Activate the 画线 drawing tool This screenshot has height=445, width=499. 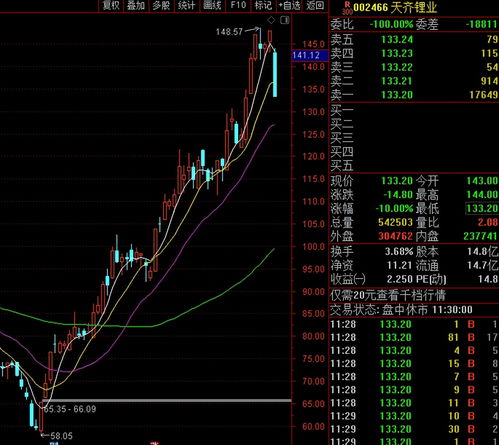click(212, 5)
